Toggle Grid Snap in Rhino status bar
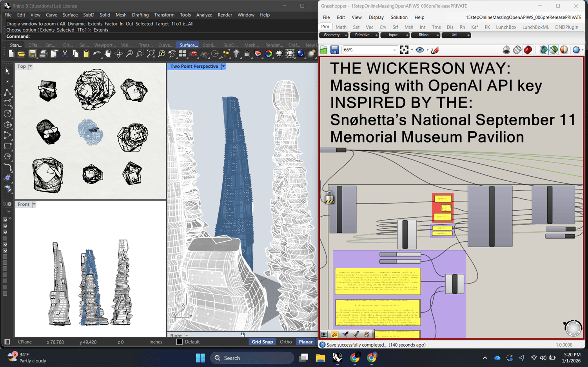The height and width of the screenshot is (367, 588). click(x=262, y=342)
